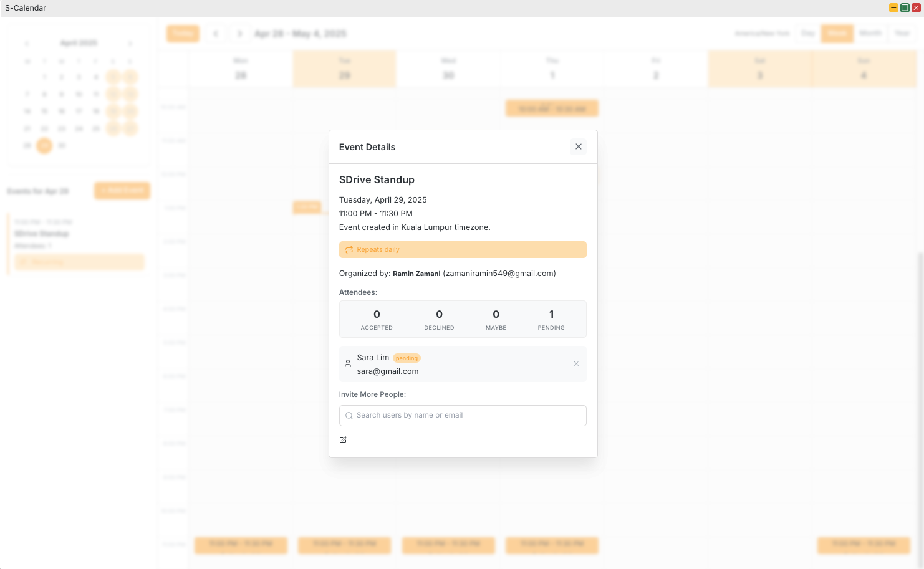Switch to the Day view tab
The width and height of the screenshot is (924, 569).
pos(808,34)
